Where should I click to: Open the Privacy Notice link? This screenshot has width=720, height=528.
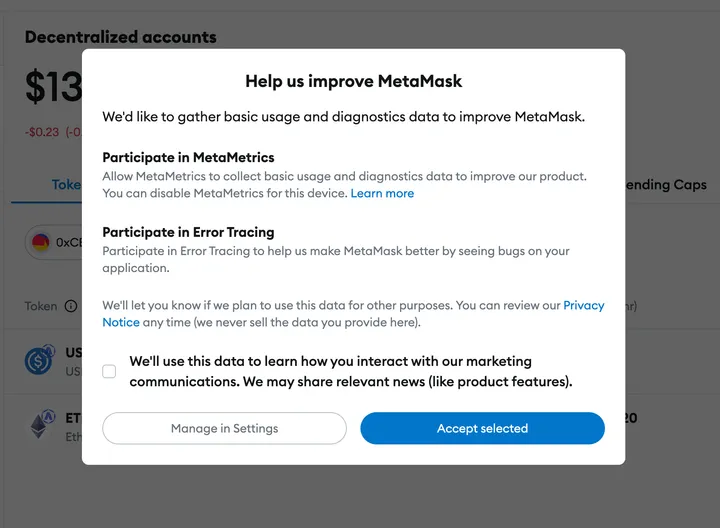583,305
